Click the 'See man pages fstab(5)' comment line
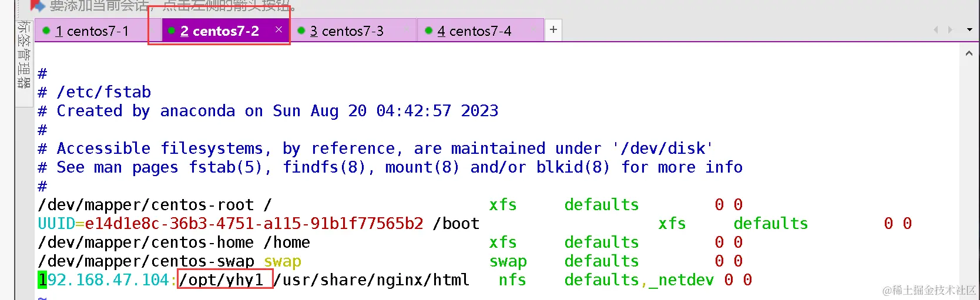 [x=390, y=167]
